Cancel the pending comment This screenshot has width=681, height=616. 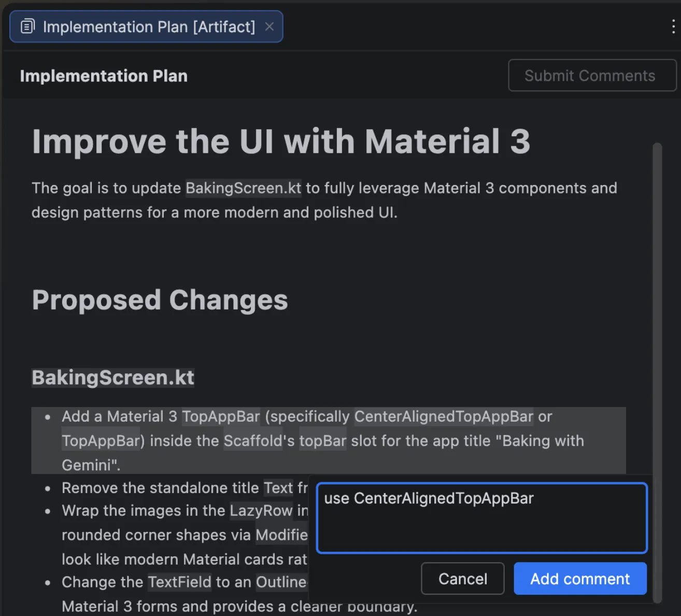coord(462,578)
